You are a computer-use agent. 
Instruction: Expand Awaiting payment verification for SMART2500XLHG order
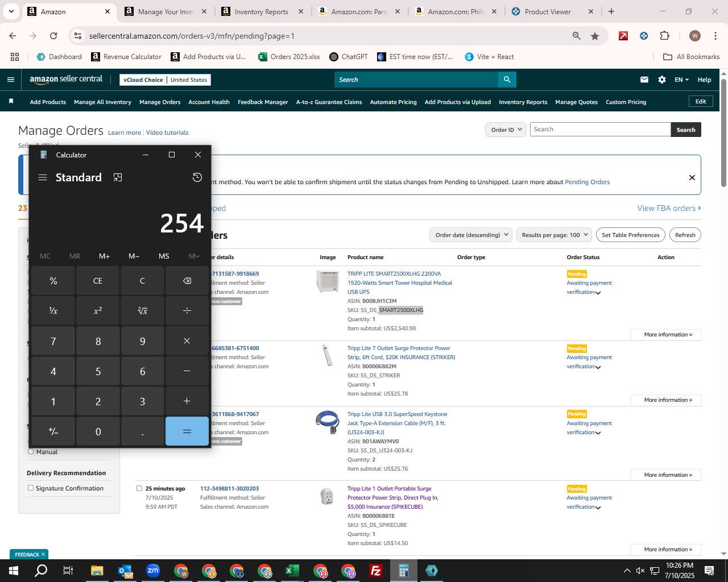598,293
